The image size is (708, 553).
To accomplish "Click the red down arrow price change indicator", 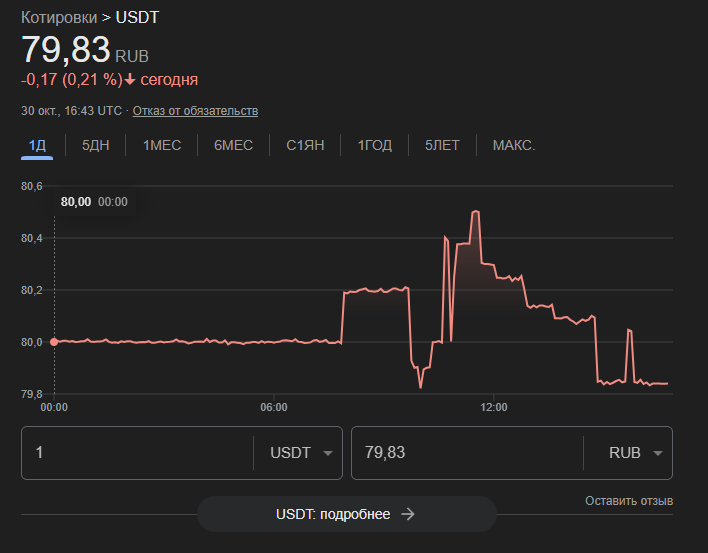I will point(130,80).
